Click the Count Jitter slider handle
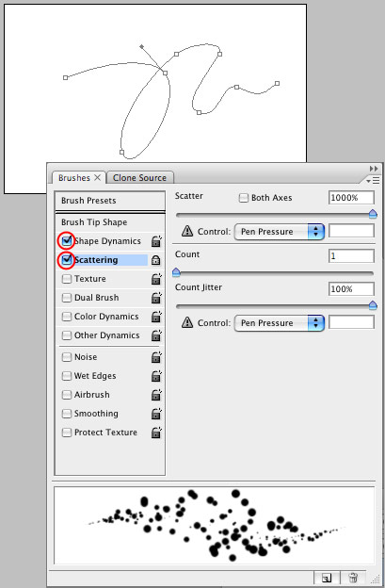 pyautogui.click(x=373, y=305)
